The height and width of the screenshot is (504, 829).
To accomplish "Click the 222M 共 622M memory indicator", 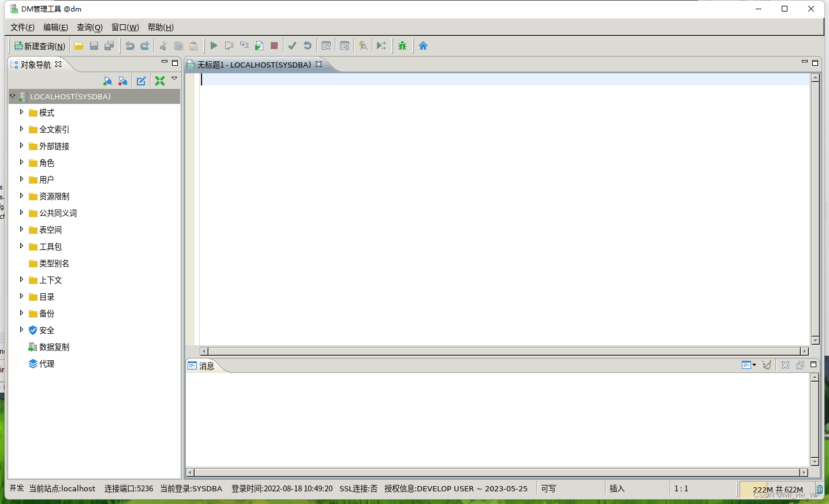I will [x=777, y=489].
